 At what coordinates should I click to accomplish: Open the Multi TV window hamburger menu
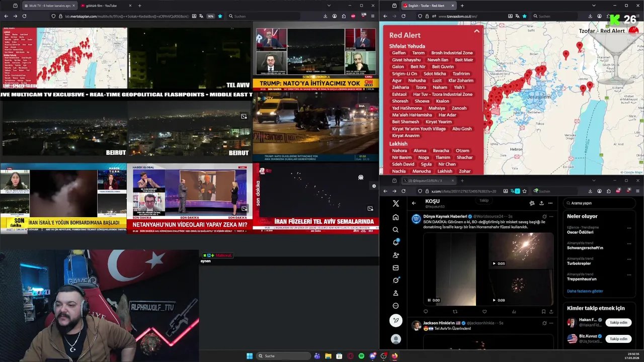click(372, 16)
